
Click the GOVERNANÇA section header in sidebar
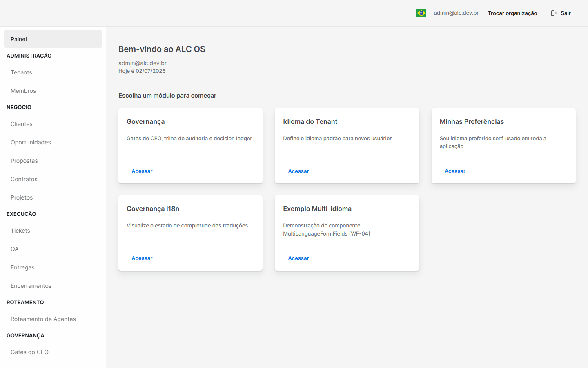[25, 335]
